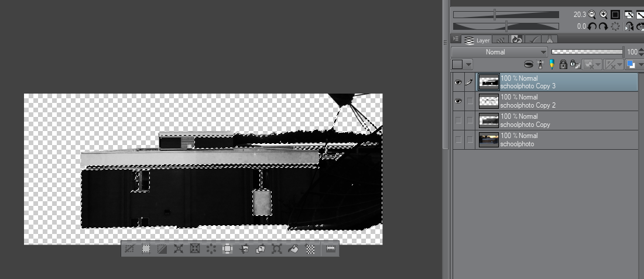The height and width of the screenshot is (279, 644).
Task: Show the schoolphoto Copy layer
Action: tap(458, 120)
